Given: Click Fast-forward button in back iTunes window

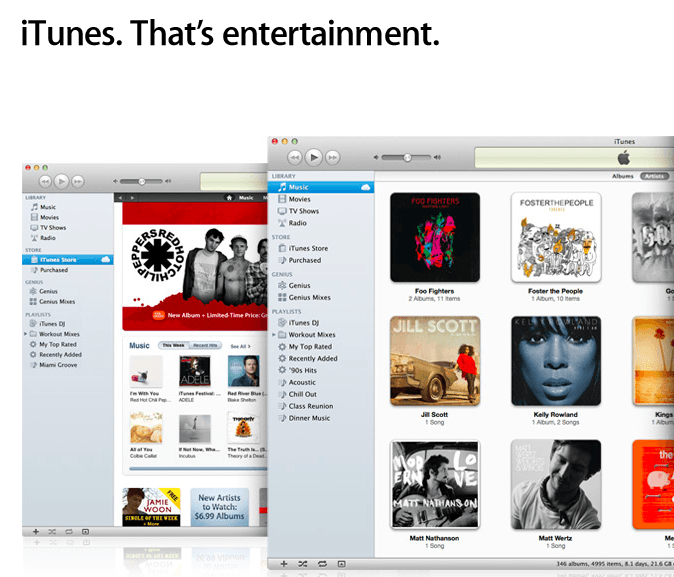Looking at the screenshot, I should 77,181.
